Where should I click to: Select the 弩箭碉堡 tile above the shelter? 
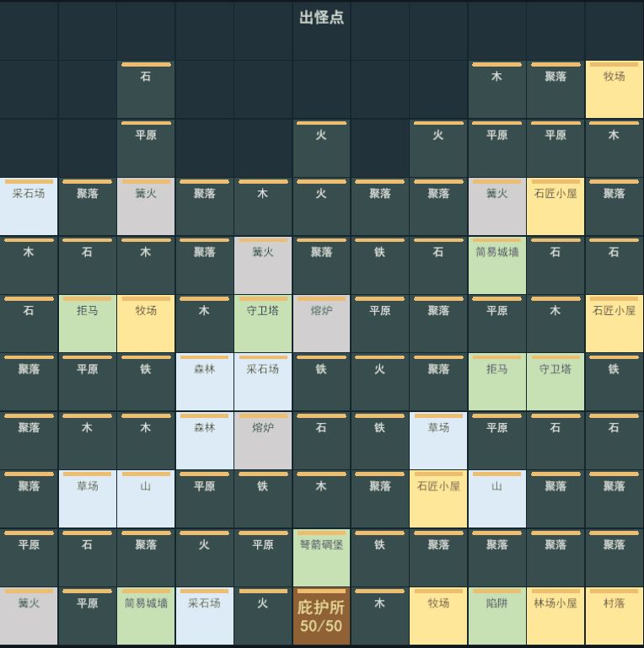(x=321, y=557)
